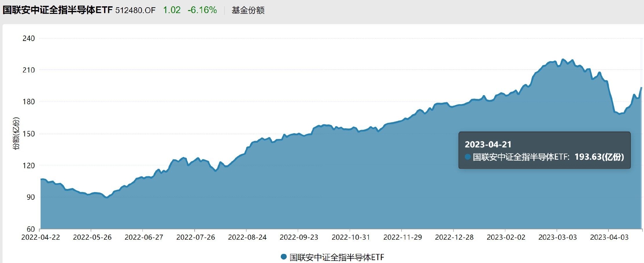Toggle the 国联安中证全指半导体ETF legend series
644x263 pixels.
tap(332, 257)
